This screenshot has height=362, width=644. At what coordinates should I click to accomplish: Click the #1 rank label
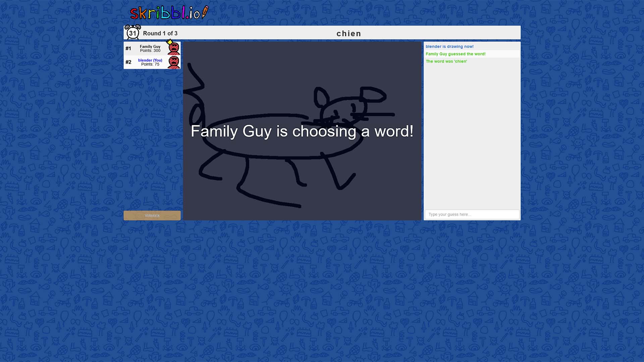tap(128, 49)
